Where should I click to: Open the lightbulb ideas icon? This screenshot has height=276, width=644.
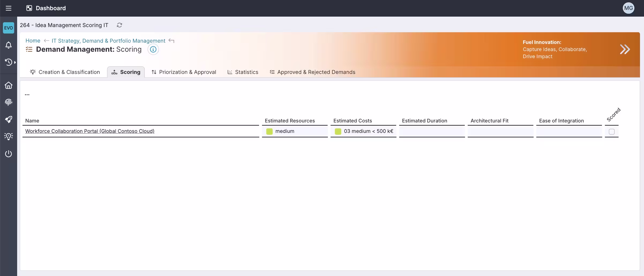pyautogui.click(x=9, y=136)
